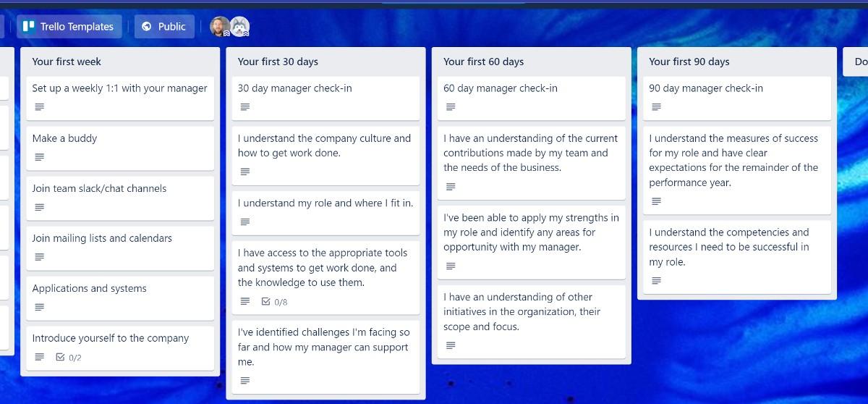Select the Your first 90 days list title

click(x=689, y=62)
